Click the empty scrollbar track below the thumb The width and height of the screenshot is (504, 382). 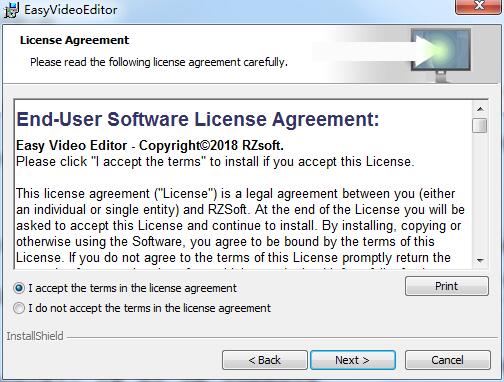[480, 193]
